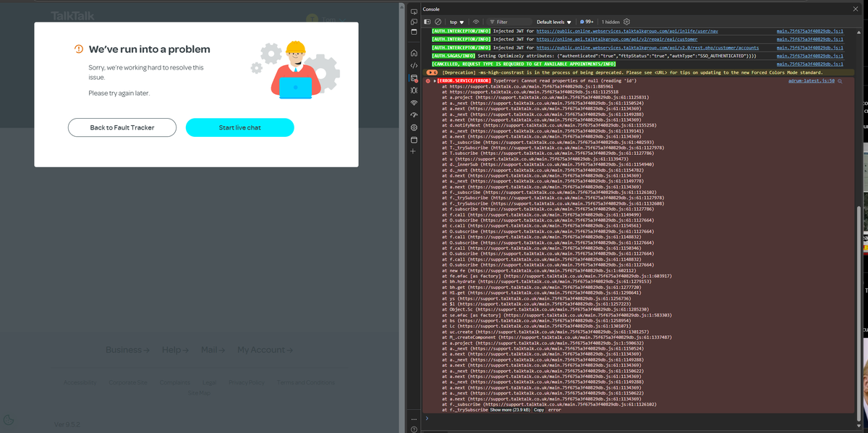
Task: Toggle device emulation icon in DevTools
Action: (x=414, y=22)
